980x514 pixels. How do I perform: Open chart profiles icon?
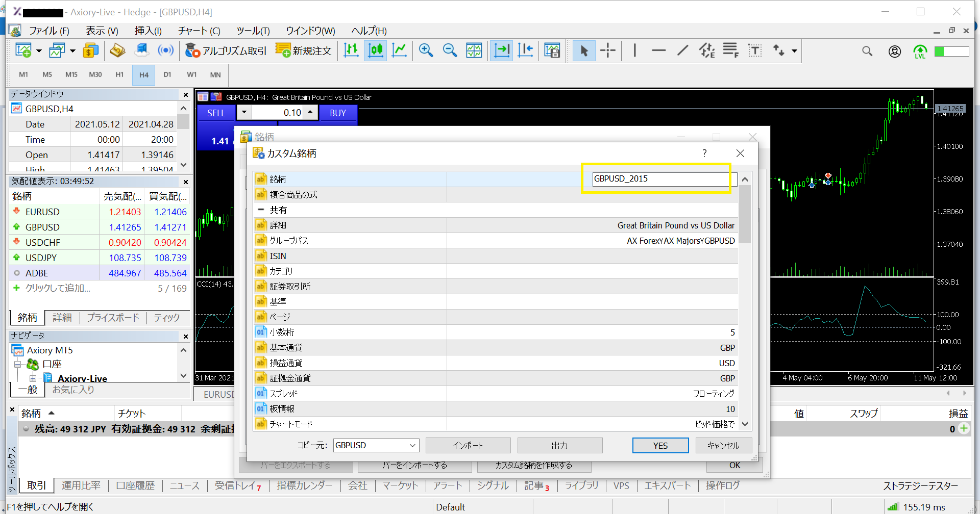tap(57, 50)
